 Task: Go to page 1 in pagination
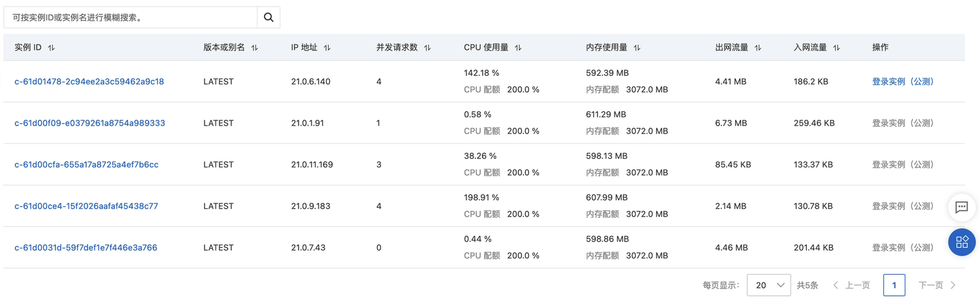894,285
